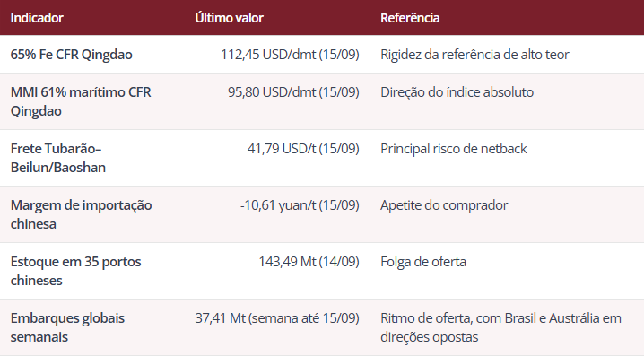Select Principal risco de netback text
This screenshot has height=356, width=644.
[454, 149]
